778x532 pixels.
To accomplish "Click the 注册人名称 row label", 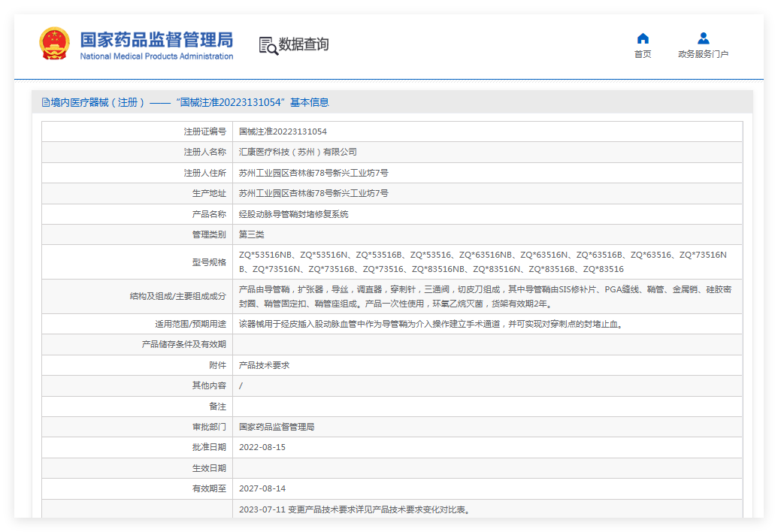I will point(205,153).
